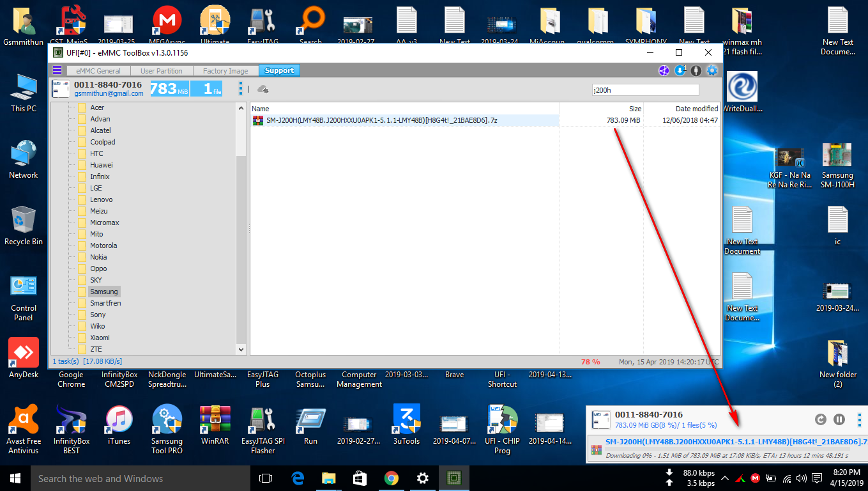Sort files by the Date modified column
Image resolution: width=868 pixels, height=491 pixels.
coord(682,109)
